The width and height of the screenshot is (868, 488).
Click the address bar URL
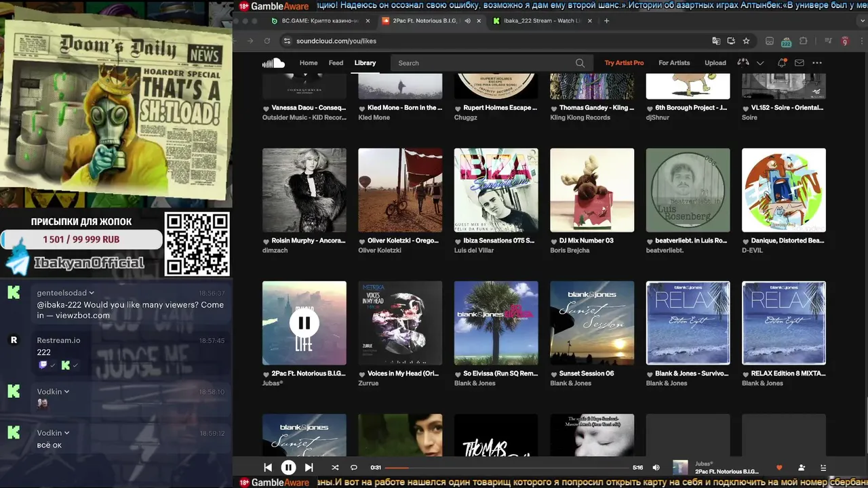[336, 41]
